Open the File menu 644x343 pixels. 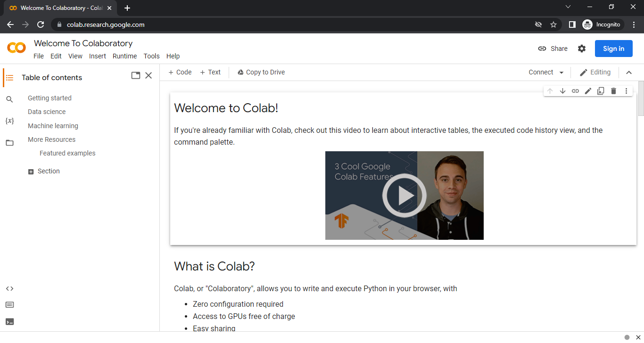tap(39, 56)
